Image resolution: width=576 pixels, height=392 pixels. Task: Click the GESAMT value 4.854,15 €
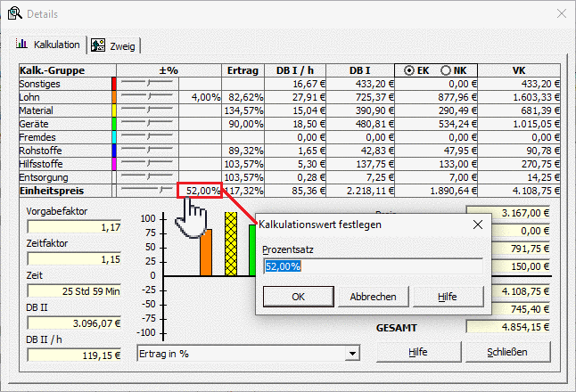(x=508, y=327)
